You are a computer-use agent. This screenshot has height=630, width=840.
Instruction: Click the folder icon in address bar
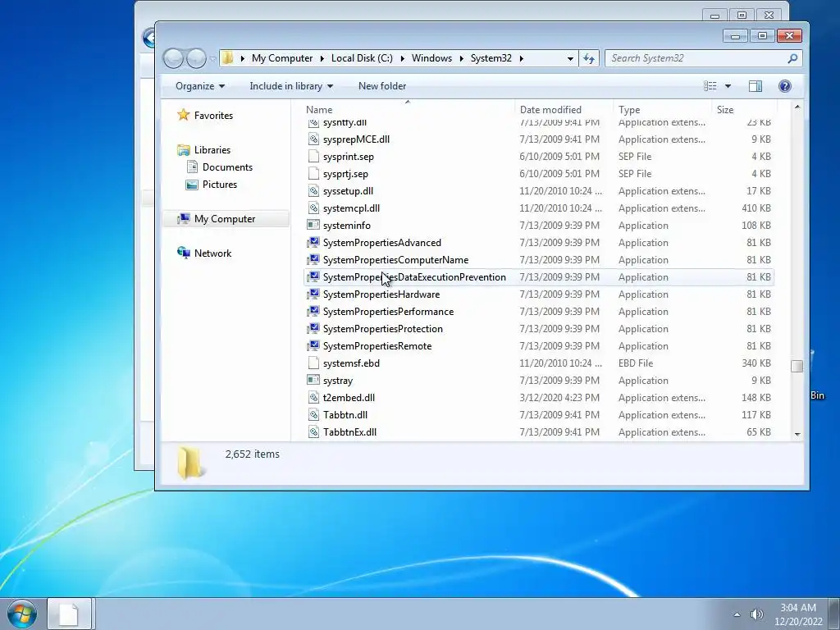pyautogui.click(x=228, y=58)
